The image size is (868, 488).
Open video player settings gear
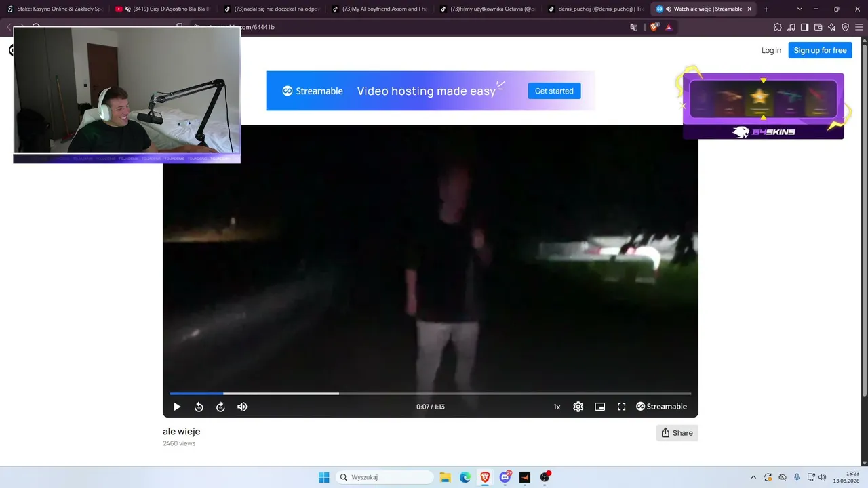578,407
